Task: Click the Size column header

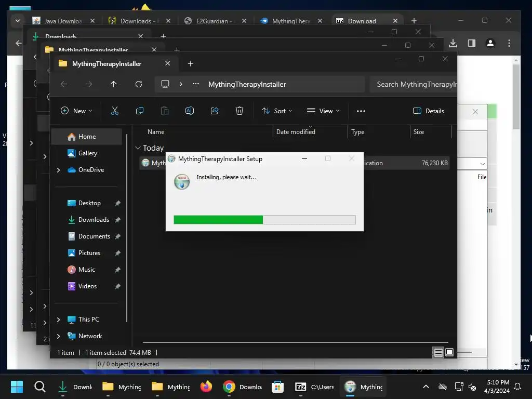Action: [x=431, y=132]
